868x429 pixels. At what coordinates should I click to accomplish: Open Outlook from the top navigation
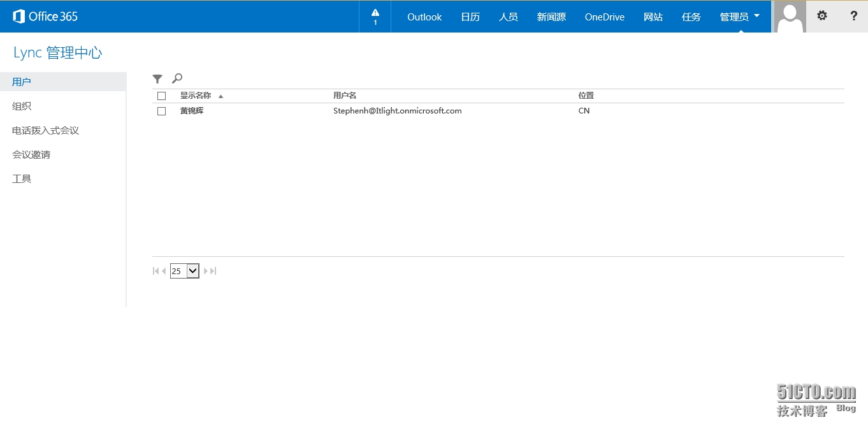tap(424, 17)
